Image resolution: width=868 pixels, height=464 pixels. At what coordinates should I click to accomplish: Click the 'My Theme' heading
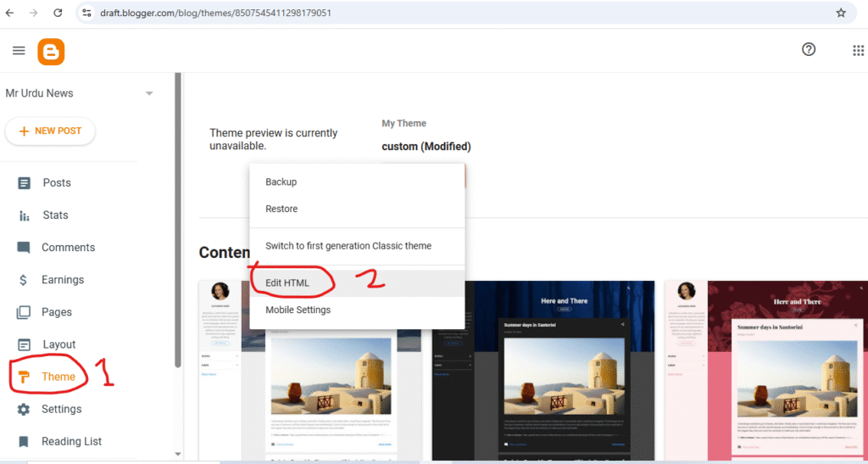tap(404, 124)
